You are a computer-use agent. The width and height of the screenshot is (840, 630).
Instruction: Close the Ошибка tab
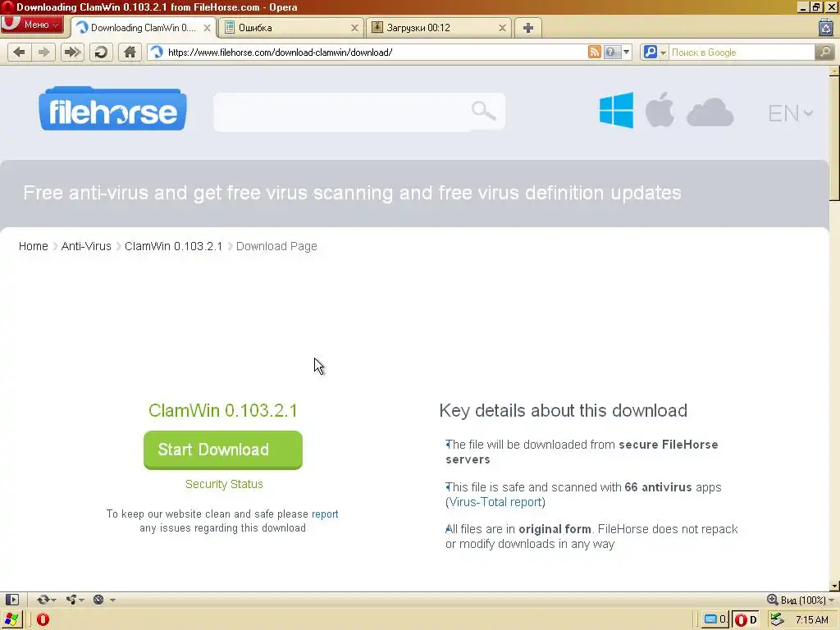(354, 28)
